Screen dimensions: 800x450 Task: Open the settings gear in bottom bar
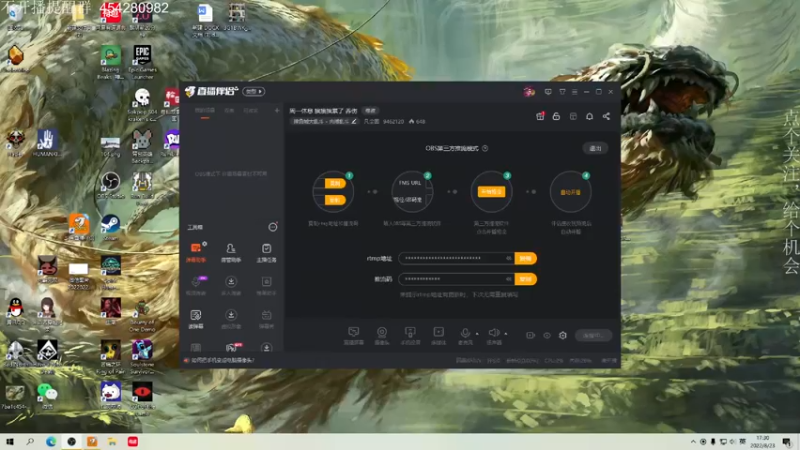pos(563,336)
